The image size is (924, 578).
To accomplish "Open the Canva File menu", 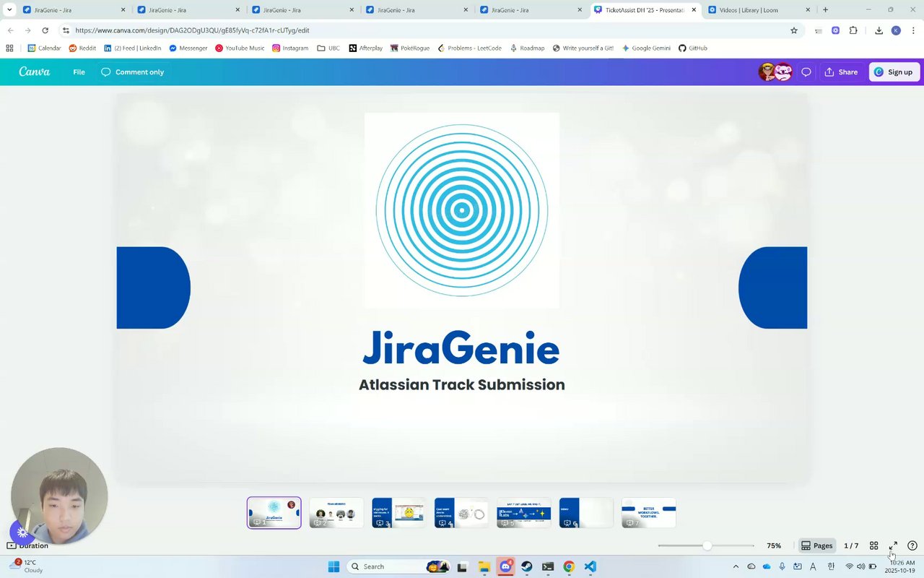I will (79, 72).
